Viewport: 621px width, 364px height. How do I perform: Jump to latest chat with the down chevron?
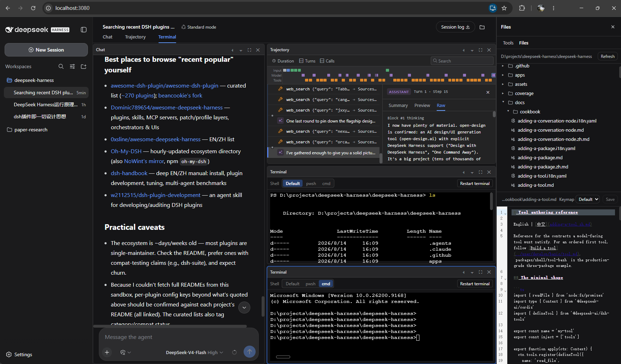(244, 308)
